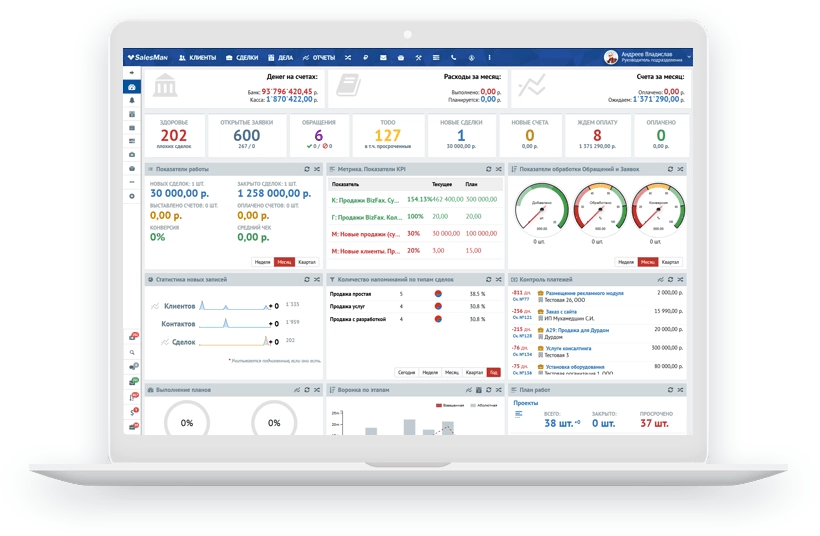Open the Открытые заявки 600 tile

click(x=246, y=135)
